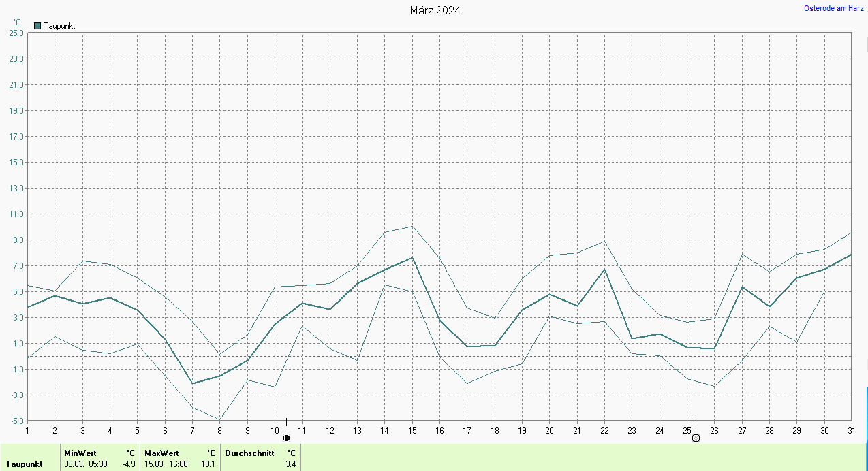This screenshot has width=868, height=471.
Task: Click the full moon icon near day 25
Action: click(696, 438)
